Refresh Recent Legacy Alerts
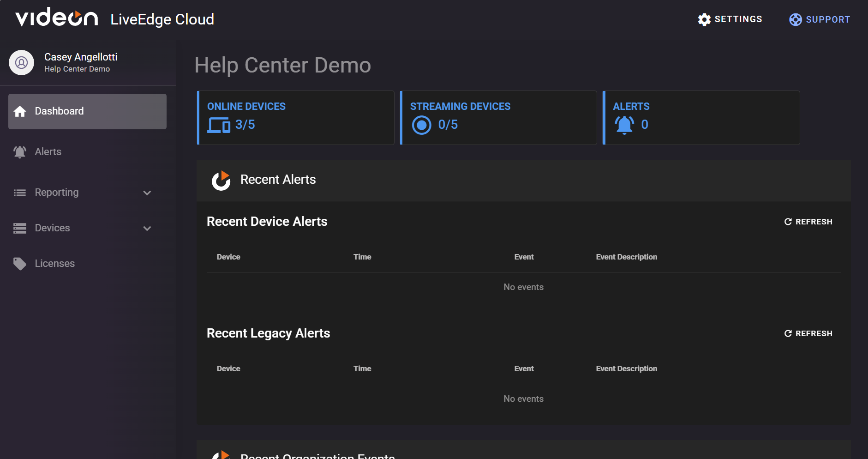The height and width of the screenshot is (459, 868). 808,333
